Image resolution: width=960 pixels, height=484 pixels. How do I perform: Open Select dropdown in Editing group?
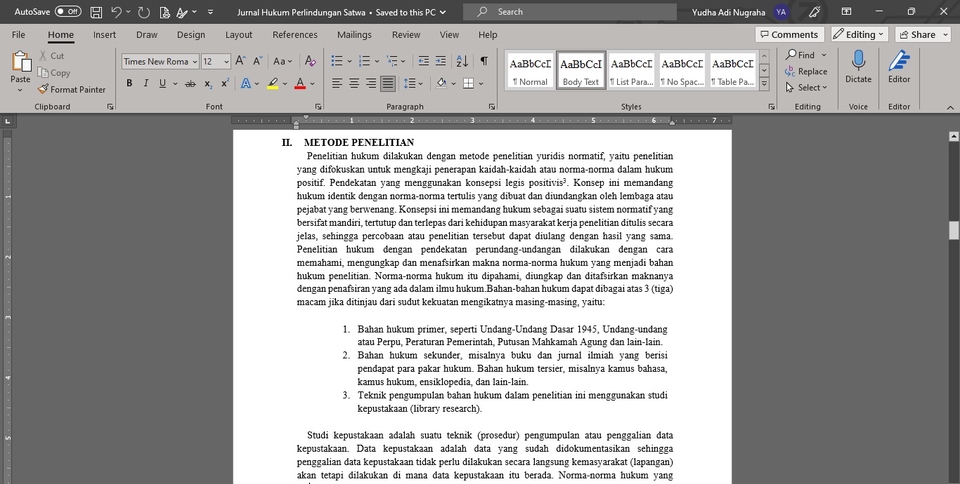tap(806, 87)
